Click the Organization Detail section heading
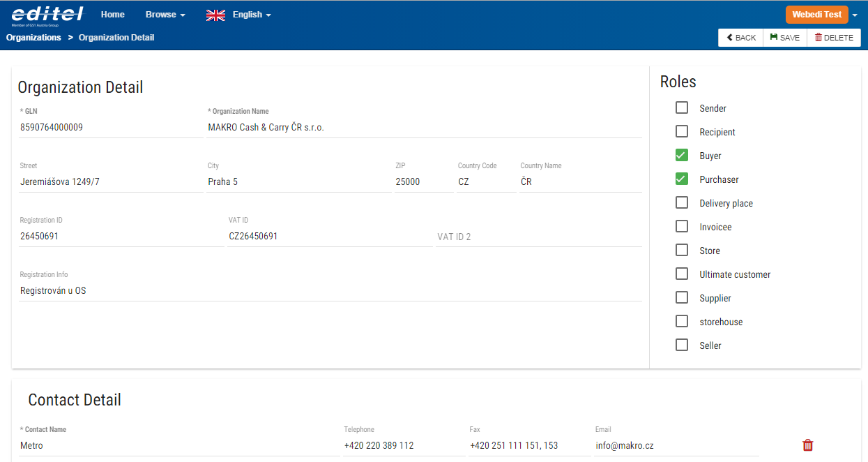Screen dimensions: 868x462 tap(80, 87)
